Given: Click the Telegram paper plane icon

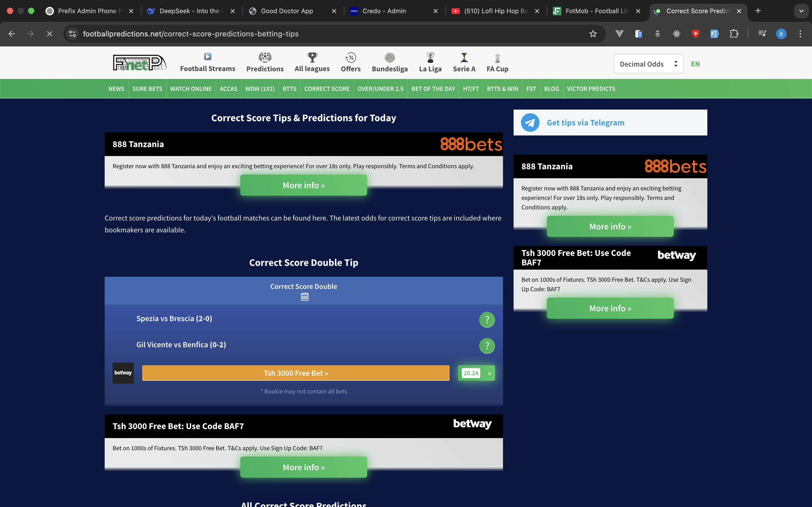Looking at the screenshot, I should coord(530,123).
